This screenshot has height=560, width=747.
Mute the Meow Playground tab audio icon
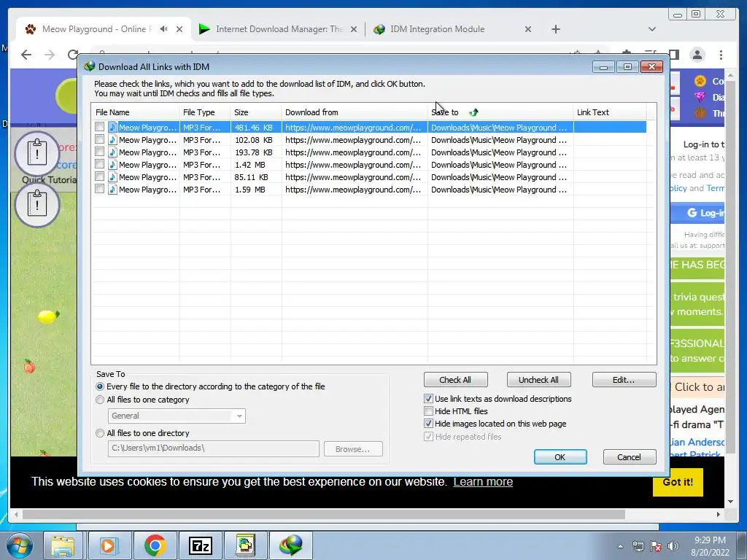pyautogui.click(x=164, y=29)
